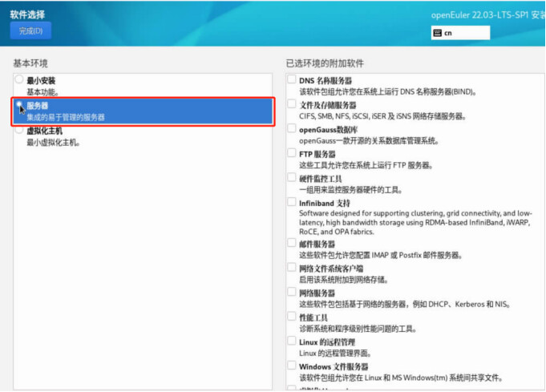The width and height of the screenshot is (546, 392).
Task: Click the 完成(D) done button
Action: [x=30, y=30]
